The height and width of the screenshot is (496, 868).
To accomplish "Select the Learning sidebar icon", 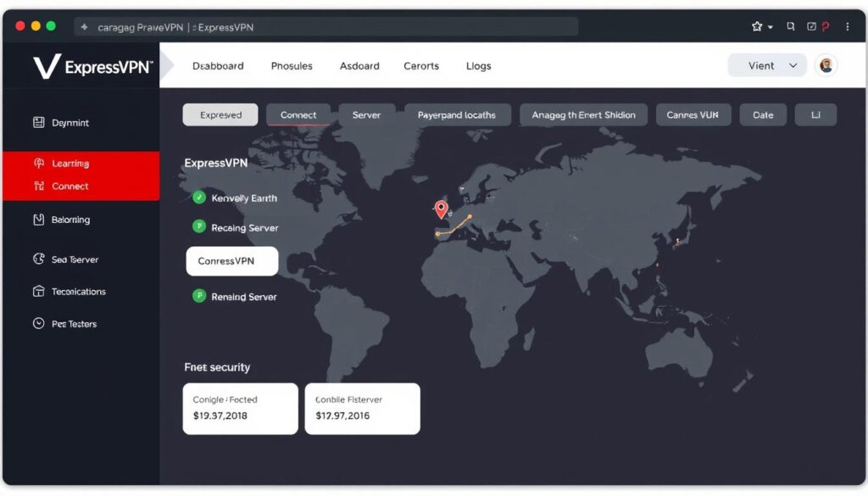I will coord(39,163).
